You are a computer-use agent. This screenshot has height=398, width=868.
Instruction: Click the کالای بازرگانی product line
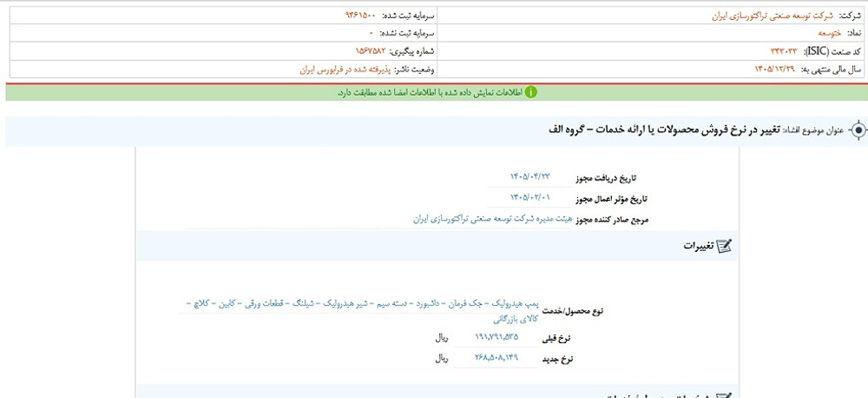coord(516,320)
